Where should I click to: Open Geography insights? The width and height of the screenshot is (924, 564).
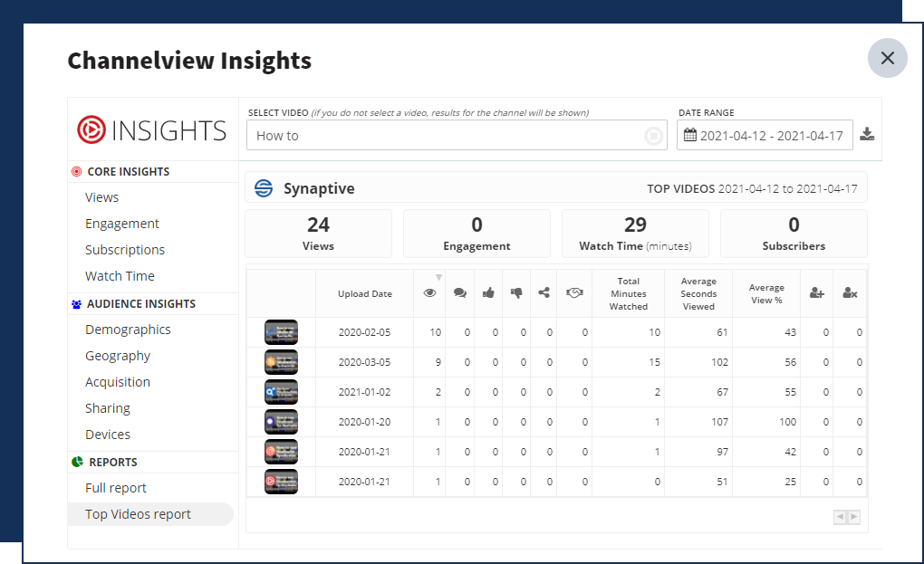(x=118, y=356)
